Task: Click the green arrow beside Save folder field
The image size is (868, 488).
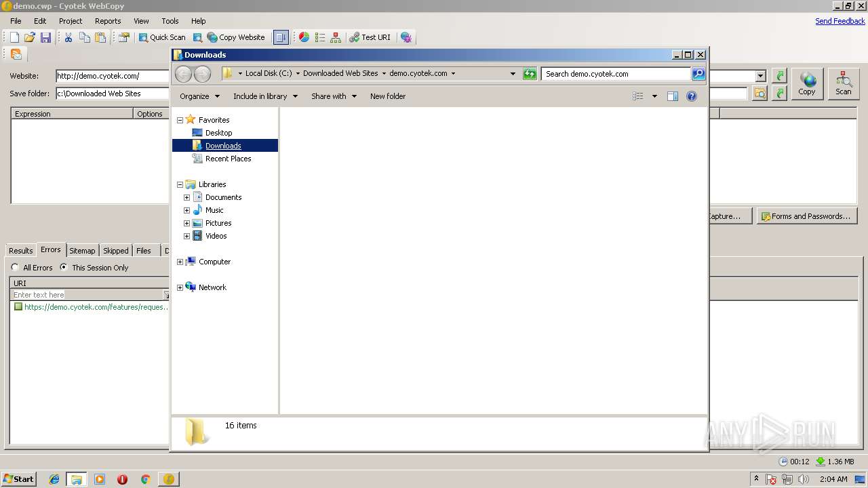Action: coord(780,94)
